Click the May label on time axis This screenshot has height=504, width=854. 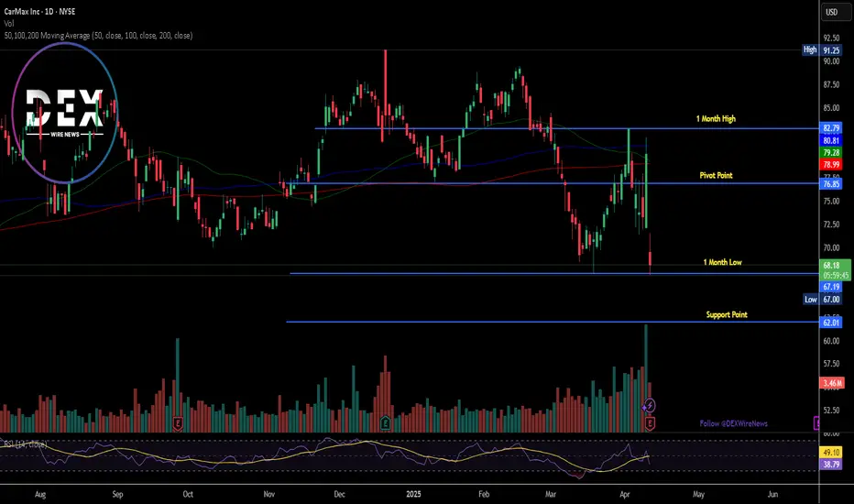click(x=699, y=494)
